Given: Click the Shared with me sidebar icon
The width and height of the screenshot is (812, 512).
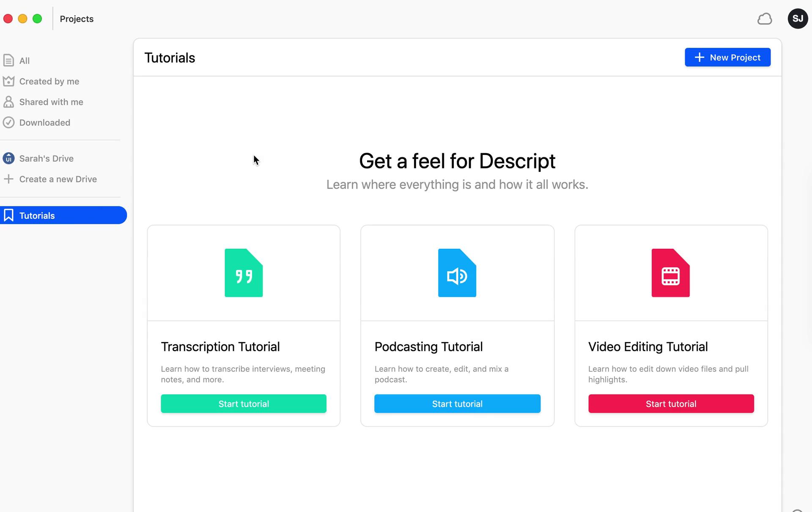Looking at the screenshot, I should click(8, 102).
